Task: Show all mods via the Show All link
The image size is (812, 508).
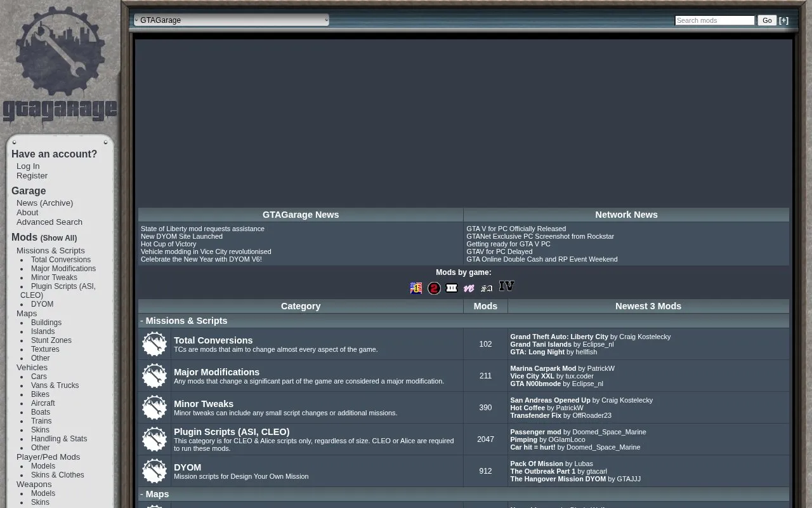Action: coord(58,238)
